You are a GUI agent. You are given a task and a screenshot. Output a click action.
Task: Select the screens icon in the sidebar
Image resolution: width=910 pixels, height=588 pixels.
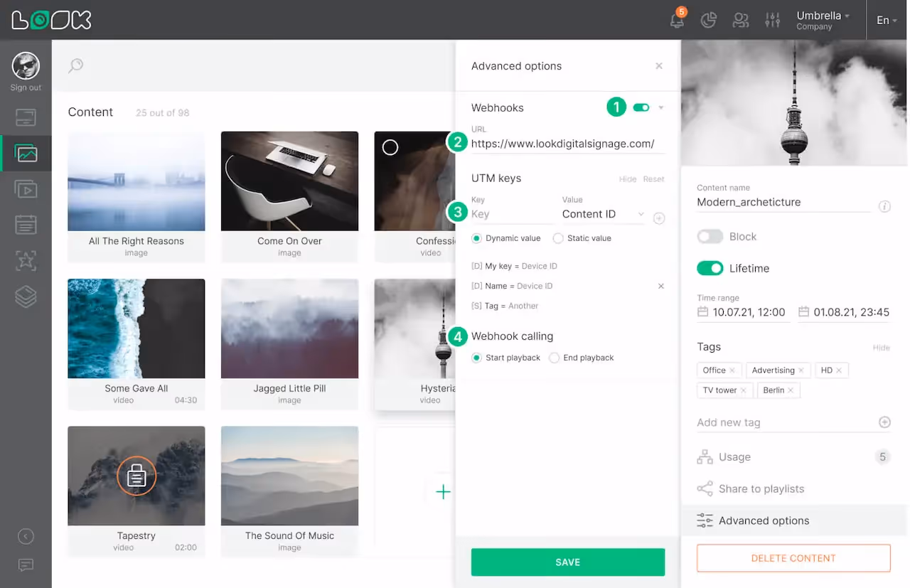point(26,117)
